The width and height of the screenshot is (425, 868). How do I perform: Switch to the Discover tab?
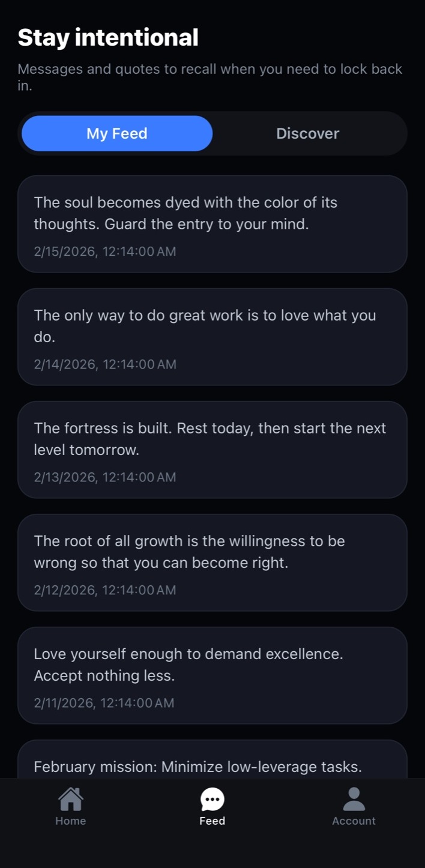point(307,133)
